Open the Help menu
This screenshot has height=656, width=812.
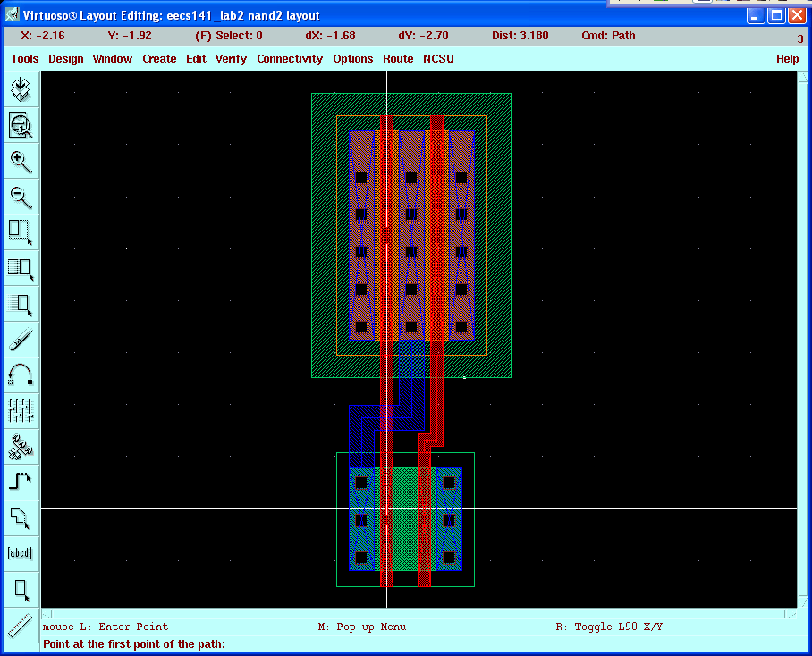(x=787, y=59)
